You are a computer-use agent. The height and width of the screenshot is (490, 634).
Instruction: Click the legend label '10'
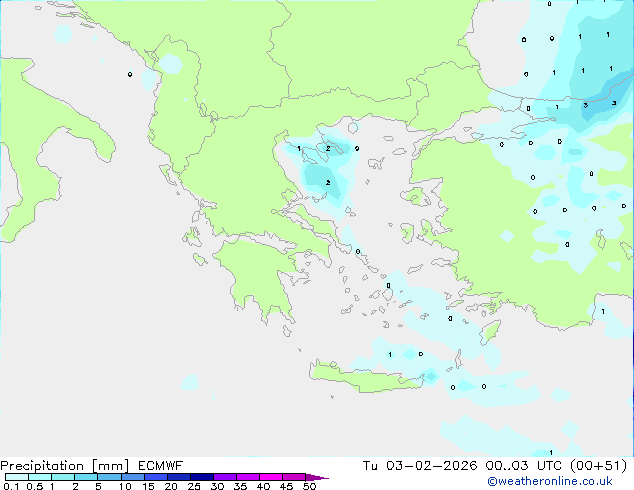125,486
